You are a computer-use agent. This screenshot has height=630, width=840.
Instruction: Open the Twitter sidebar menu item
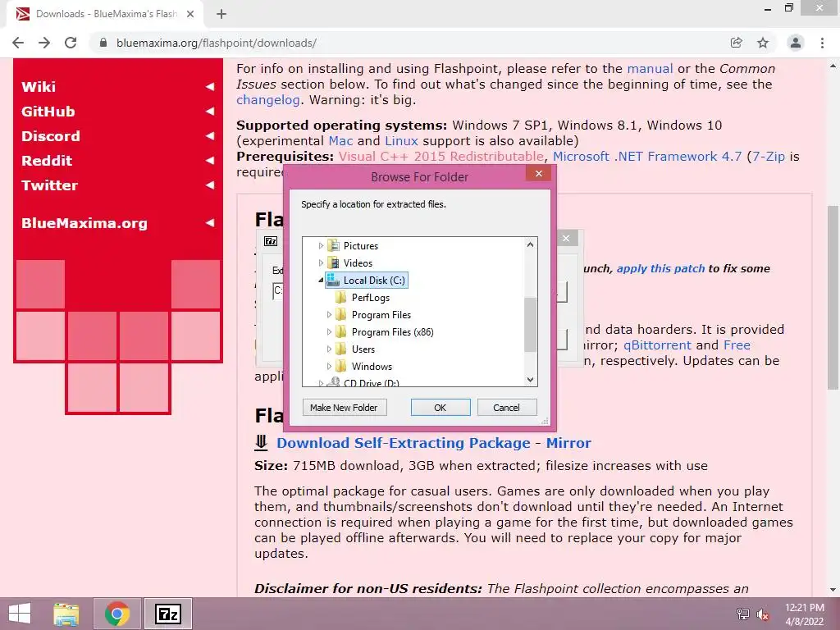pos(117,185)
